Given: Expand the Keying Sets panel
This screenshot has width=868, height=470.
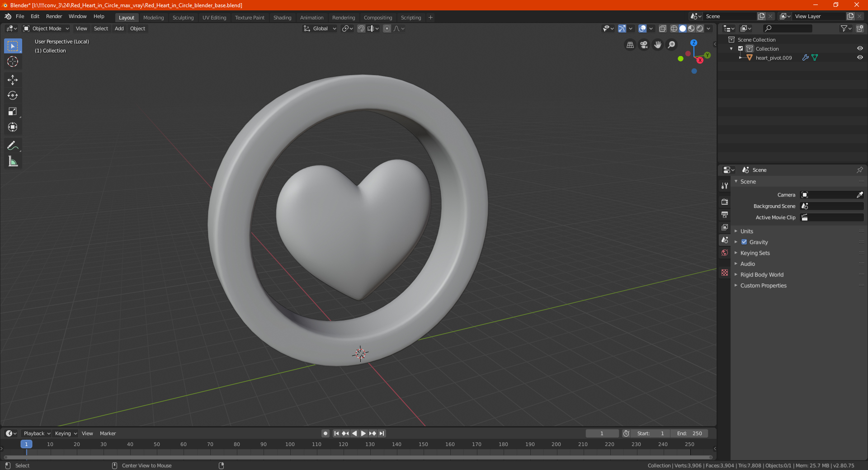Looking at the screenshot, I should [x=755, y=253].
